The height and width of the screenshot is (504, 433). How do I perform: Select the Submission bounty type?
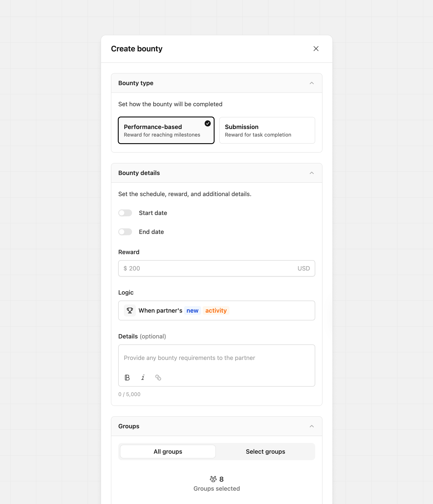267,130
